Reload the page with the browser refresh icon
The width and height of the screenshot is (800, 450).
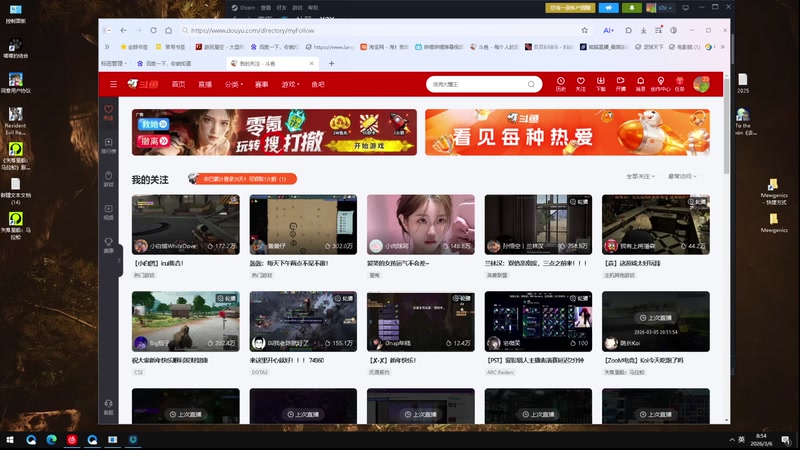(153, 31)
